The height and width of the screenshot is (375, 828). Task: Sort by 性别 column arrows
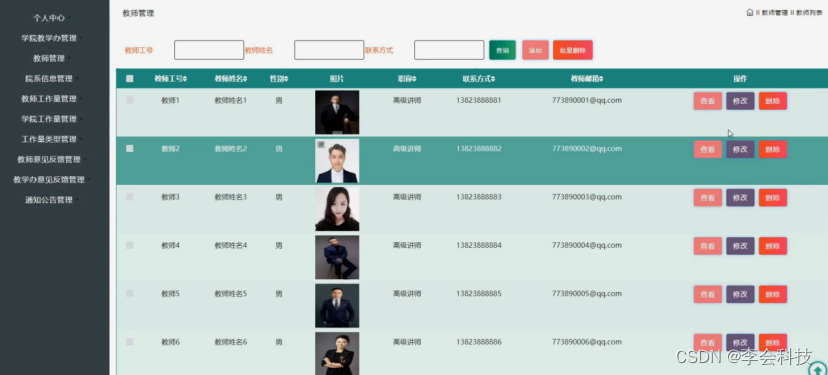286,79
